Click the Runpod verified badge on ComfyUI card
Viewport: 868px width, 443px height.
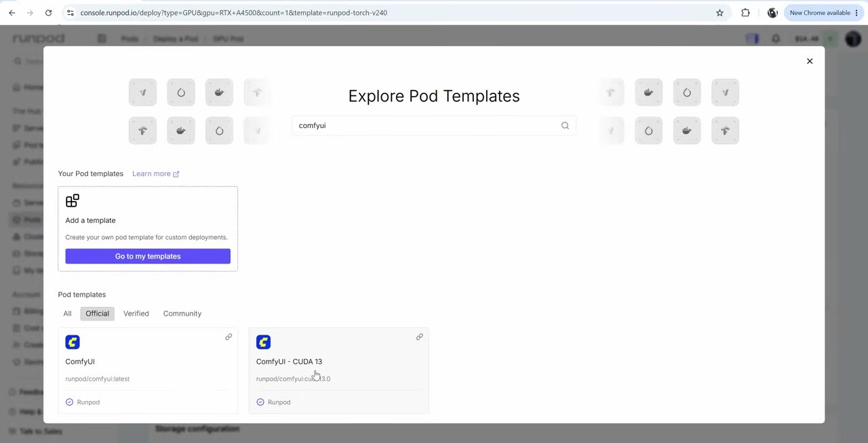click(x=83, y=402)
